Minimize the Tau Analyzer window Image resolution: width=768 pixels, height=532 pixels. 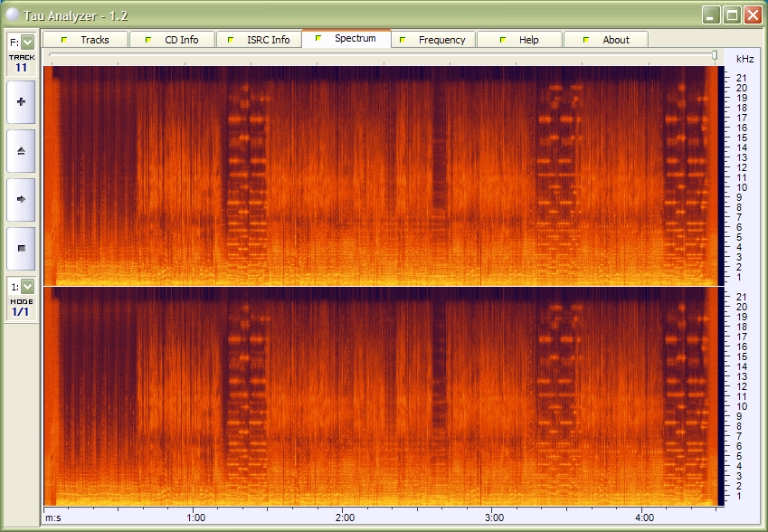click(x=711, y=14)
